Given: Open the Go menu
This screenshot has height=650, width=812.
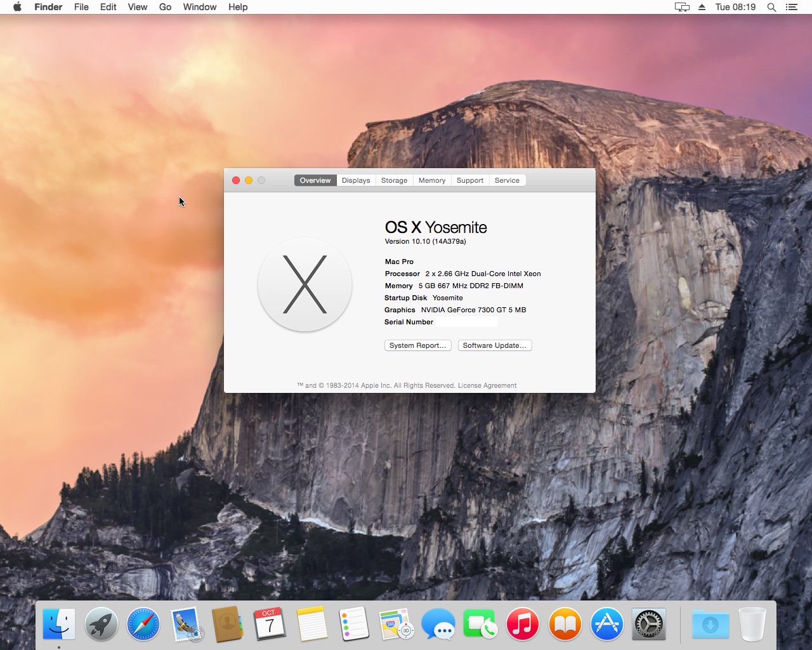Looking at the screenshot, I should click(165, 7).
